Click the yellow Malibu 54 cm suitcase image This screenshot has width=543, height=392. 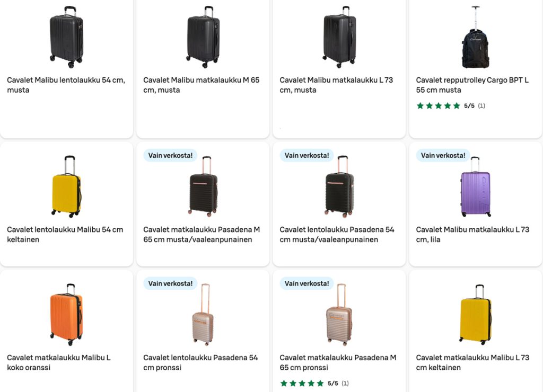pyautogui.click(x=66, y=187)
